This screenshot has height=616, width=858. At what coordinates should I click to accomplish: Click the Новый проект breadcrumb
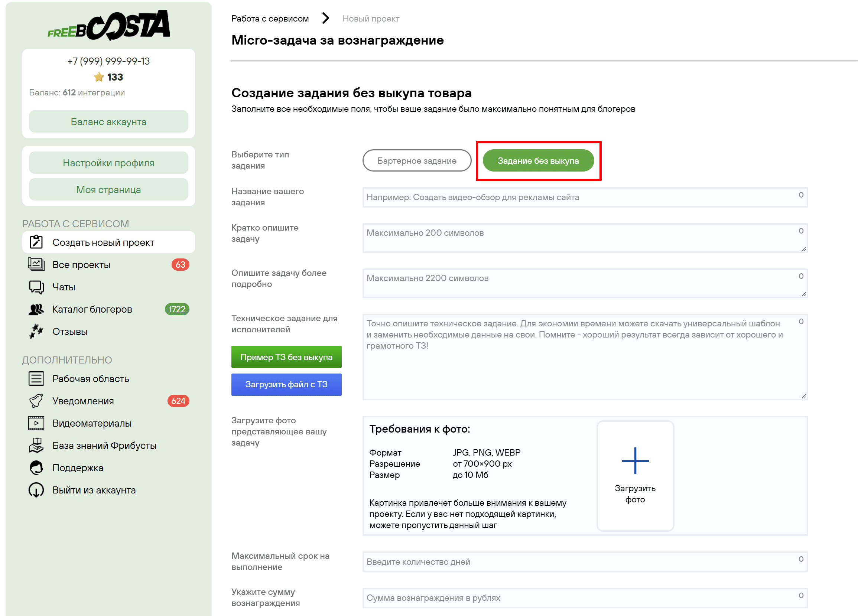click(x=371, y=19)
